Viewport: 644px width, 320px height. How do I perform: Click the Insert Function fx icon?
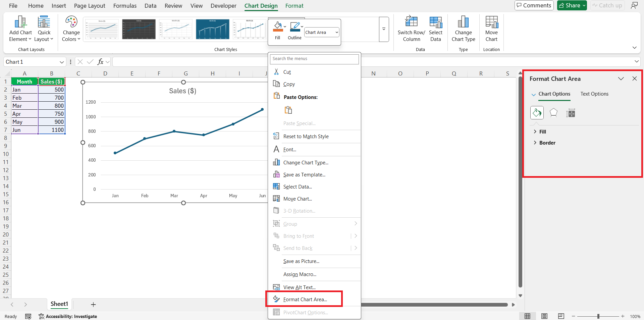100,62
